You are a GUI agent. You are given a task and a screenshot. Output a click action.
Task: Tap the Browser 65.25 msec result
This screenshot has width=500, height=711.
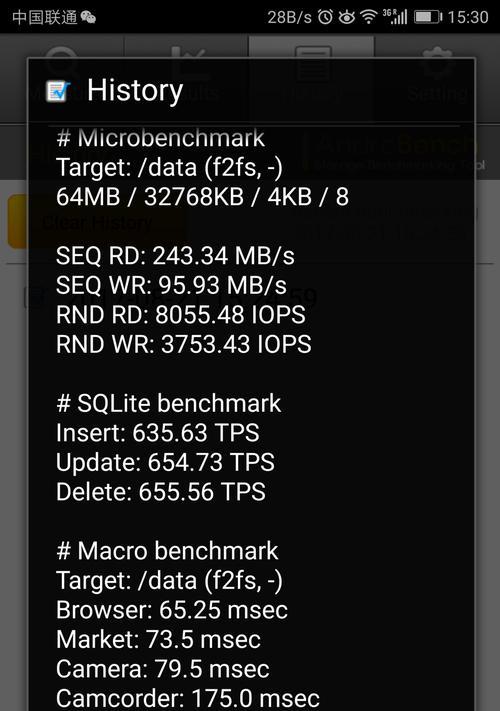pyautogui.click(x=172, y=610)
